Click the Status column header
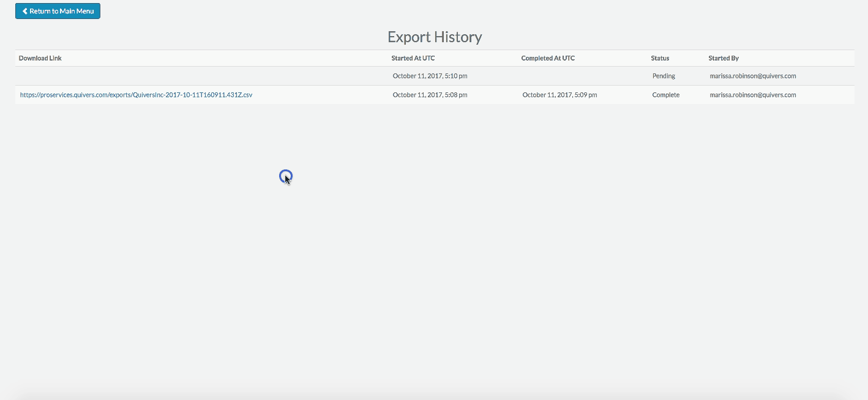 (x=660, y=58)
